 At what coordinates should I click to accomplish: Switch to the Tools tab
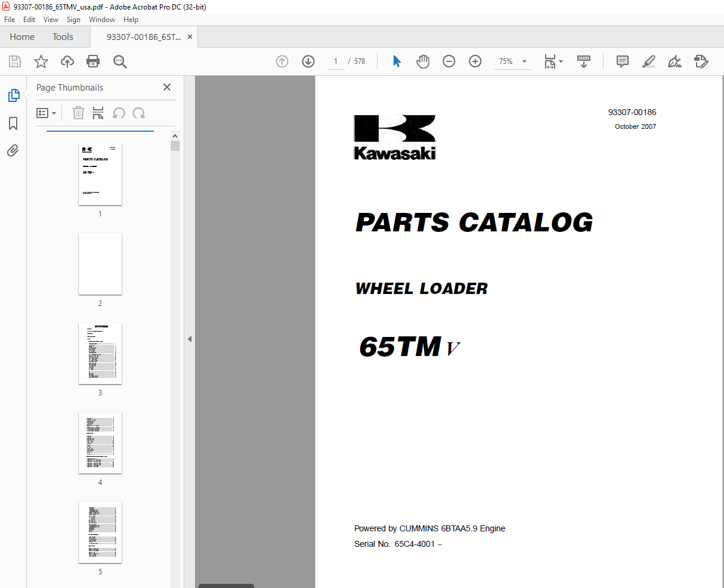(63, 37)
